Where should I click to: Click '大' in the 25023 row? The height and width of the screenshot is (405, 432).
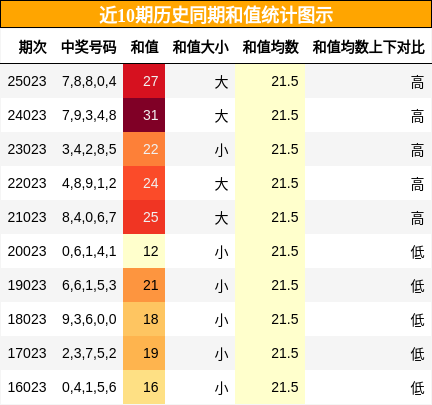point(221,82)
